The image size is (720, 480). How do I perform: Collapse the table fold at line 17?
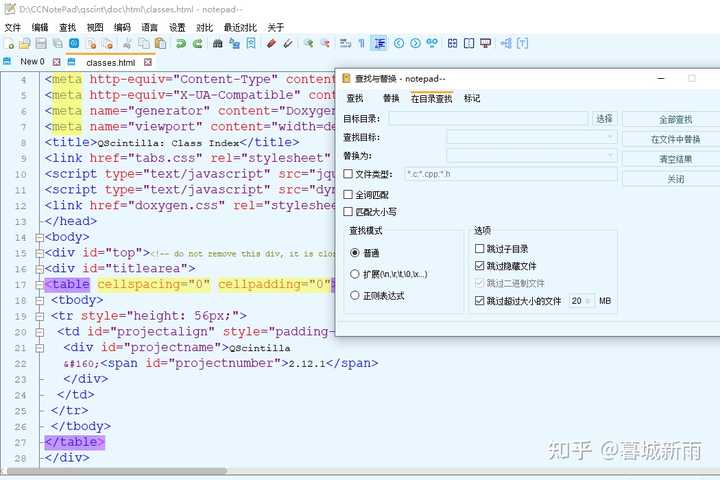tap(39, 285)
